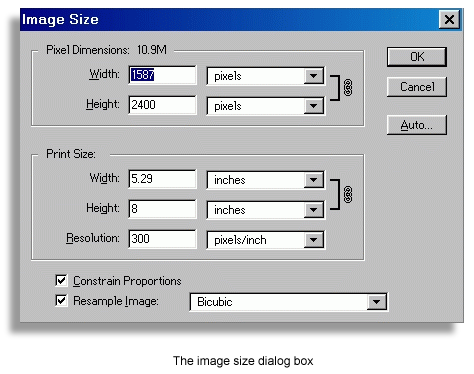Click the pixel Height field showing 2400
Viewport: 474px width, 374px height.
point(162,105)
